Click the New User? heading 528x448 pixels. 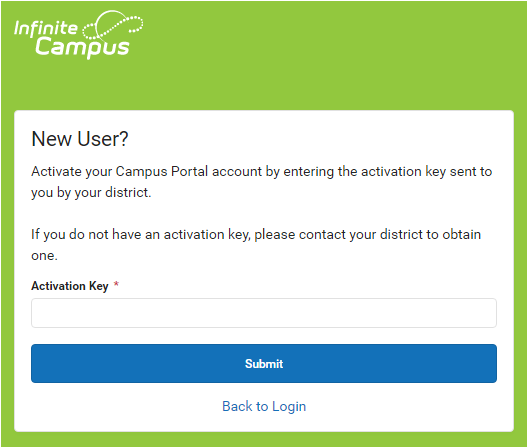(x=80, y=139)
